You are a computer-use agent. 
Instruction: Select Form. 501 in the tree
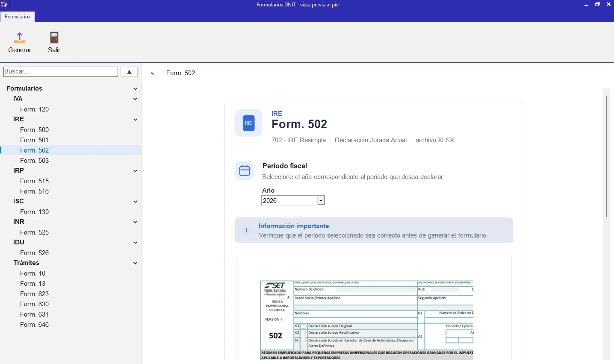click(35, 140)
